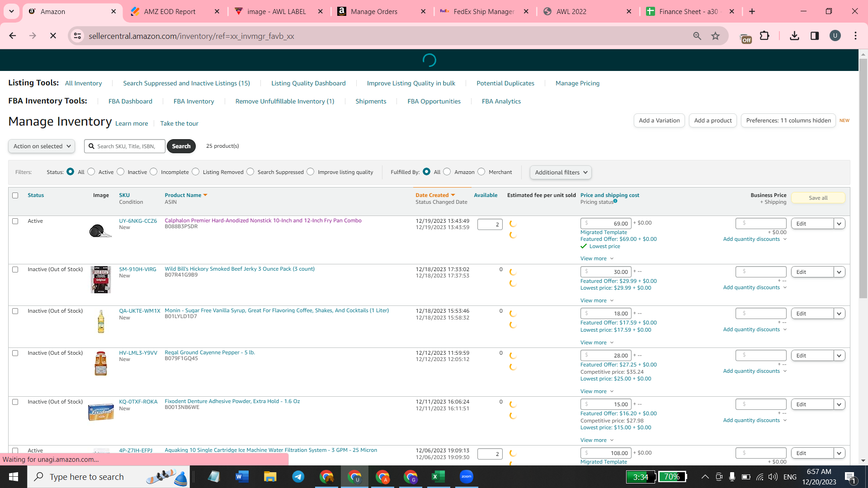This screenshot has width=868, height=488.
Task: Open volume control in system tray
Action: [773, 477]
